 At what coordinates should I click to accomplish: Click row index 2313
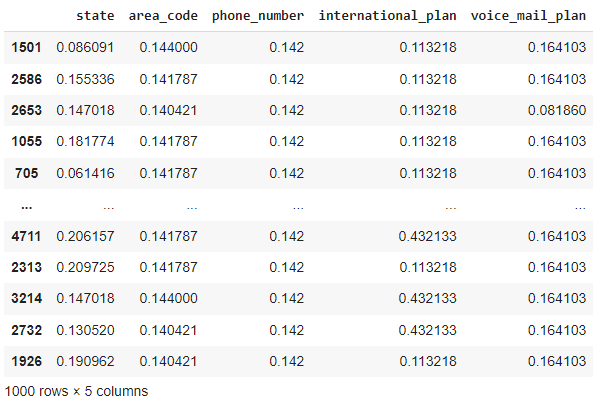pos(26,267)
